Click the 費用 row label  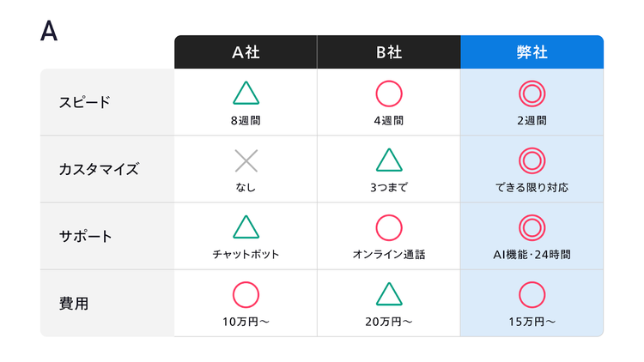pos(74,303)
